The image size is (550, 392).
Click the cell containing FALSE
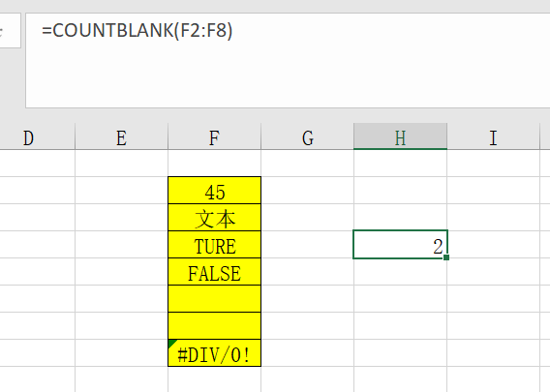click(214, 272)
